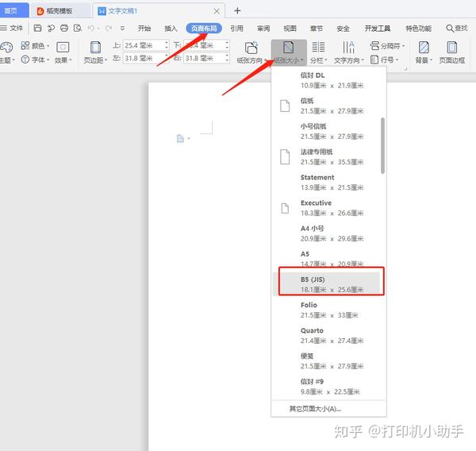The height and width of the screenshot is (451, 476).
Task: Click the top margin 上 spinner arrows
Action: (x=167, y=45)
